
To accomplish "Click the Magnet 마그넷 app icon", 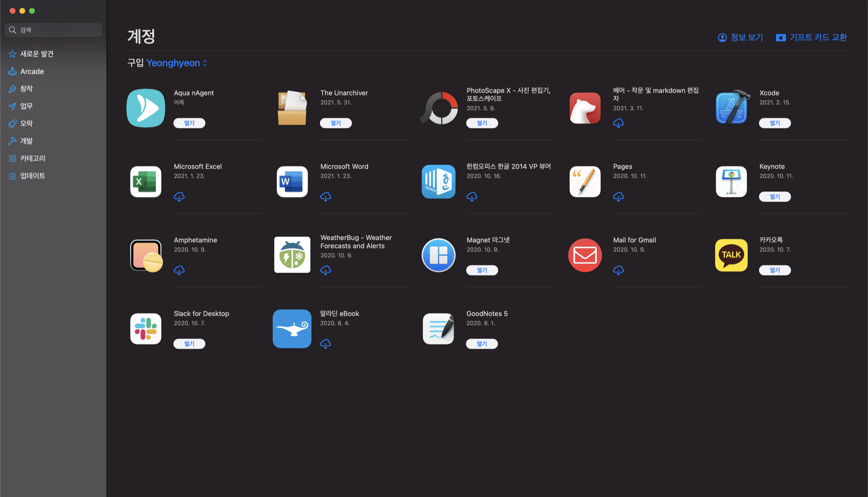I will click(439, 255).
